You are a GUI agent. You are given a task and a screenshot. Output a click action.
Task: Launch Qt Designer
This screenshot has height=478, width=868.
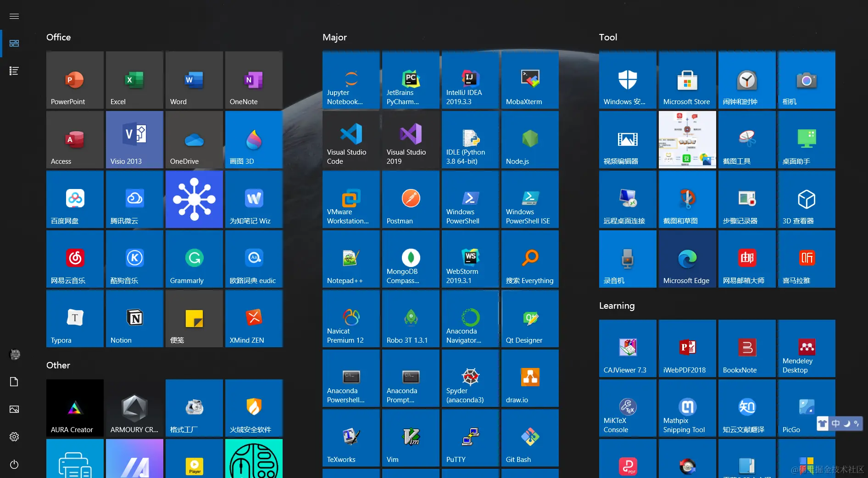click(x=530, y=318)
